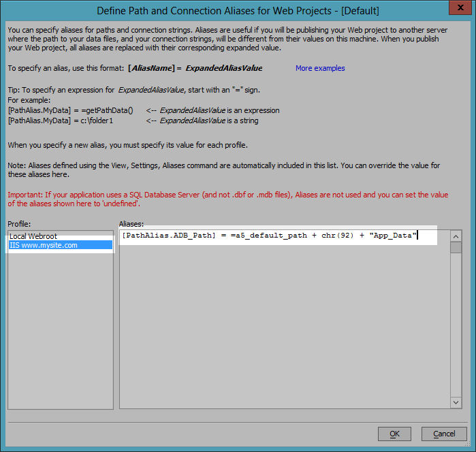Image resolution: width=476 pixels, height=452 pixels.
Task: Click the empty Profile list area
Action: click(61, 329)
